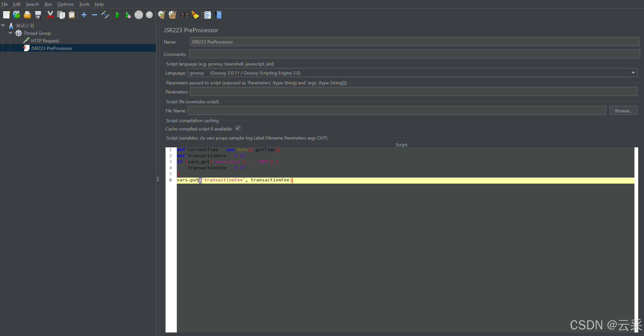Click the Stop sign icon
644x336 pixels.
[139, 15]
